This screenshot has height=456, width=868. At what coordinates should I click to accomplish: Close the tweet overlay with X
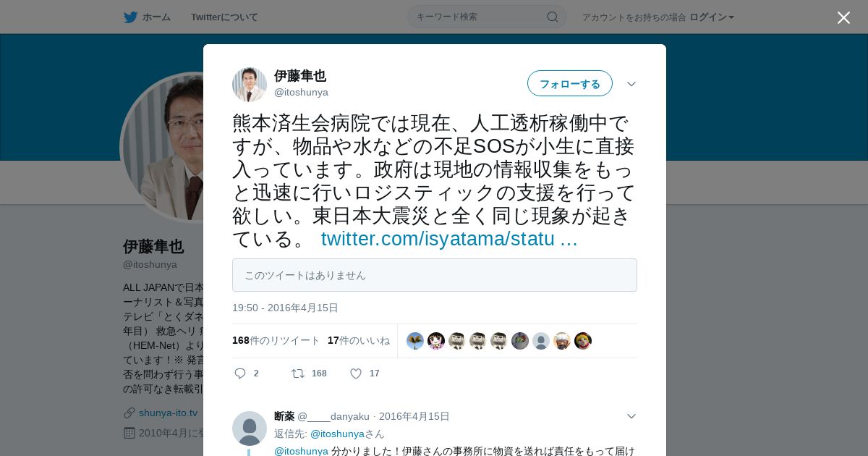pos(843,17)
